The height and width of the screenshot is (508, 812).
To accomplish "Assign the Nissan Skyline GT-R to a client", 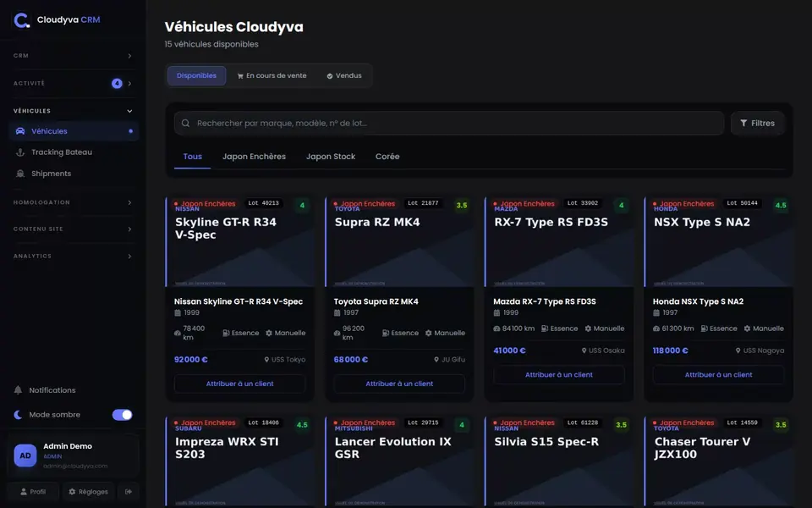I will coord(239,384).
